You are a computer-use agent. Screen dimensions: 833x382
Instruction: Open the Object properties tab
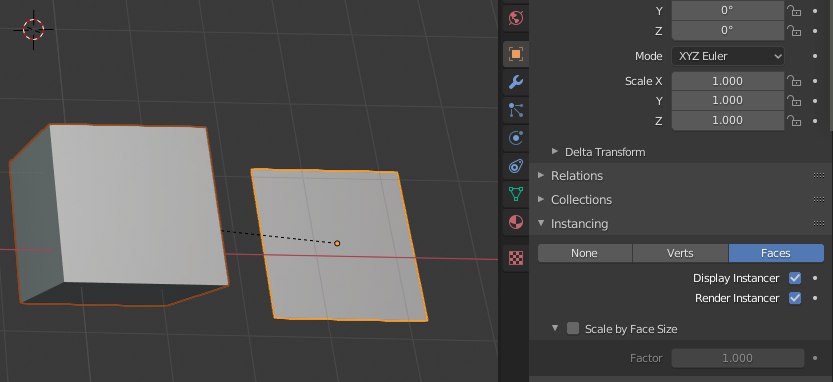tap(515, 54)
